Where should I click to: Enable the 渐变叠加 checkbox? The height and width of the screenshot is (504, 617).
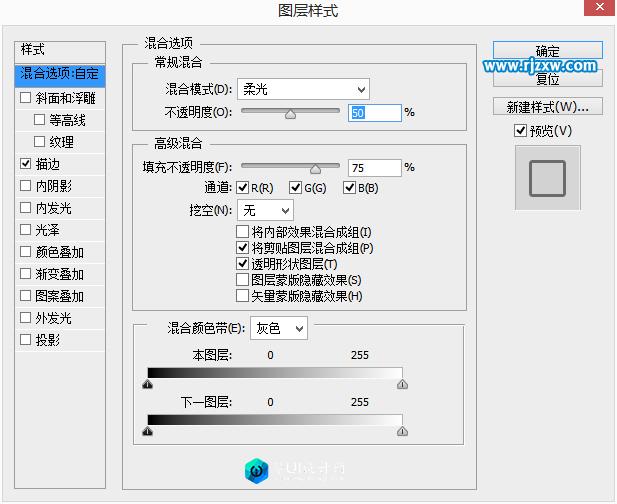tap(26, 273)
